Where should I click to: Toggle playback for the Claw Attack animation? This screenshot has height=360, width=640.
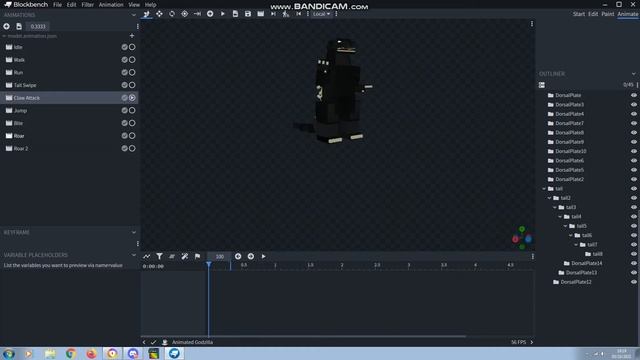pyautogui.click(x=132, y=98)
